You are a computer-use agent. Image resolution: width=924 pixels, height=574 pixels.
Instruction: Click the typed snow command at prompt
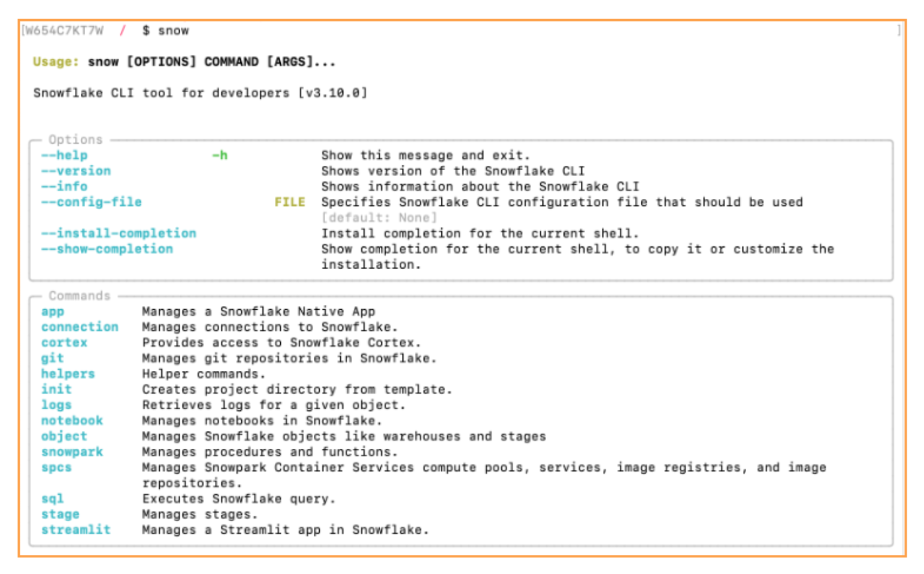pos(174,31)
